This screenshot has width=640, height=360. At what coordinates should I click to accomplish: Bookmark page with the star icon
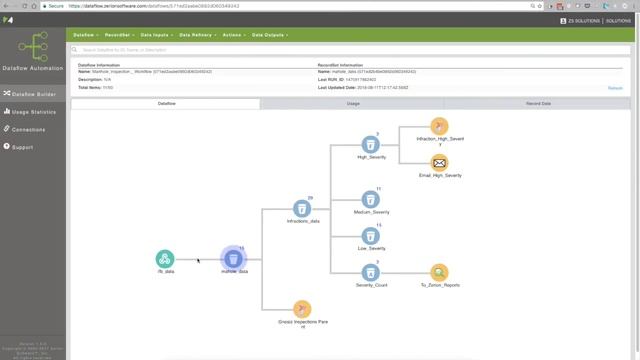tap(539, 6)
